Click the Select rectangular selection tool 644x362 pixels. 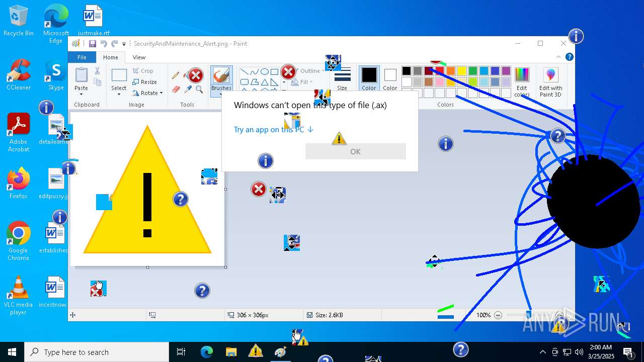coord(119,75)
